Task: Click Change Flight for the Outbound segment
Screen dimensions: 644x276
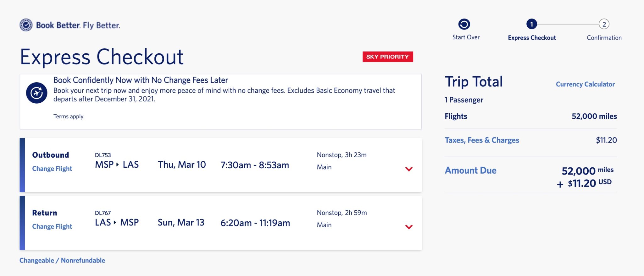Action: [x=52, y=169]
